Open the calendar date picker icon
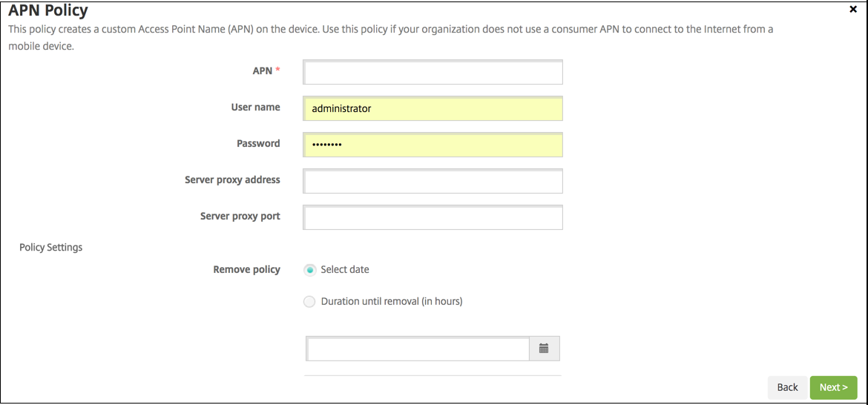Viewport: 868px width, 405px height. pyautogui.click(x=544, y=349)
